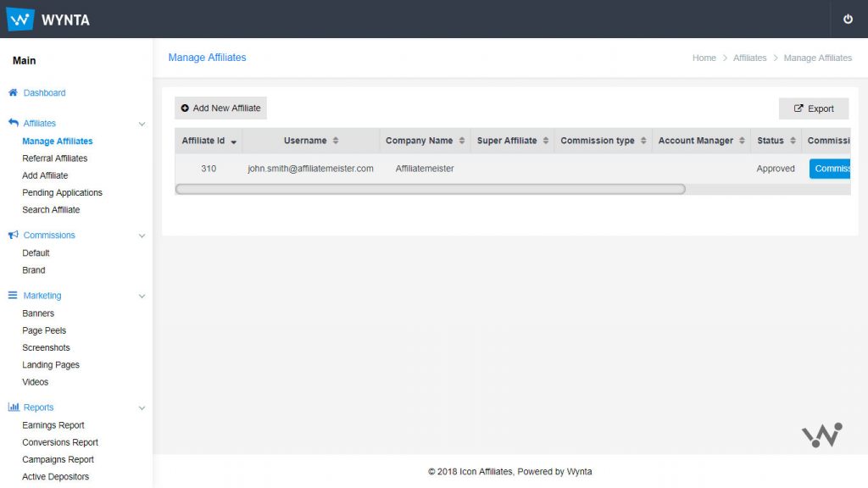Click the Wynta chat widget icon

pos(822,435)
